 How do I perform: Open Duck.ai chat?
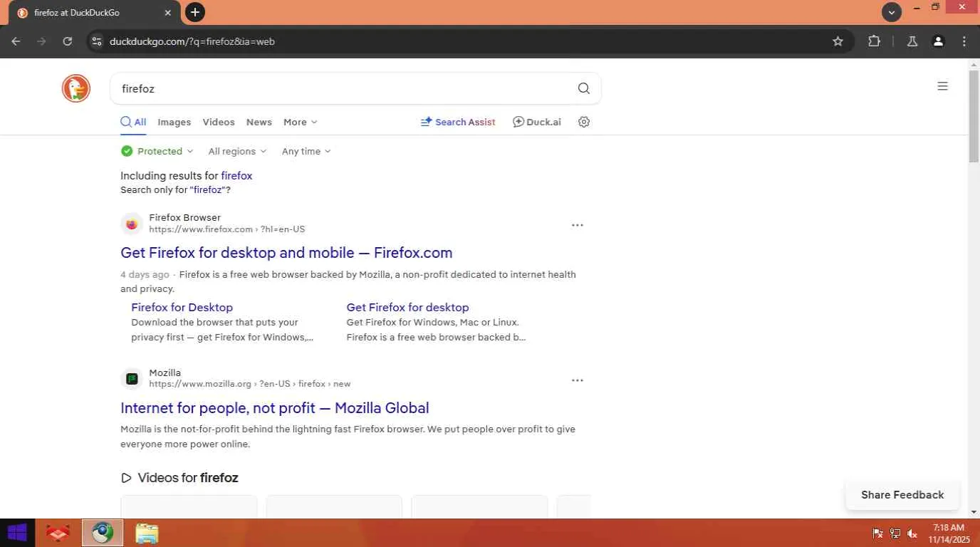point(537,122)
